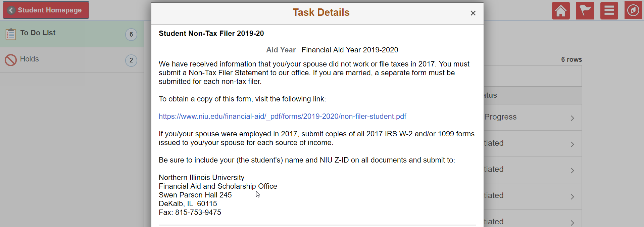The image size is (644, 227).
Task: Expand the second Initiated row chevron
Action: pos(572,171)
